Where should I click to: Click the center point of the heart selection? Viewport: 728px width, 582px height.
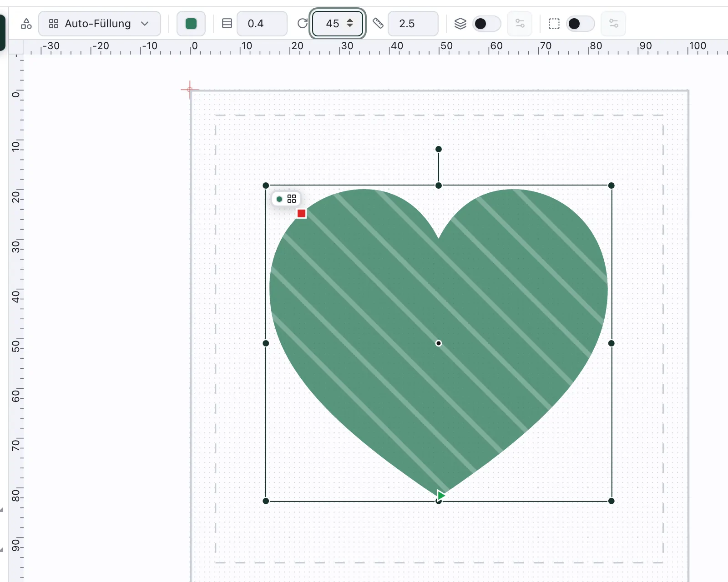click(439, 343)
